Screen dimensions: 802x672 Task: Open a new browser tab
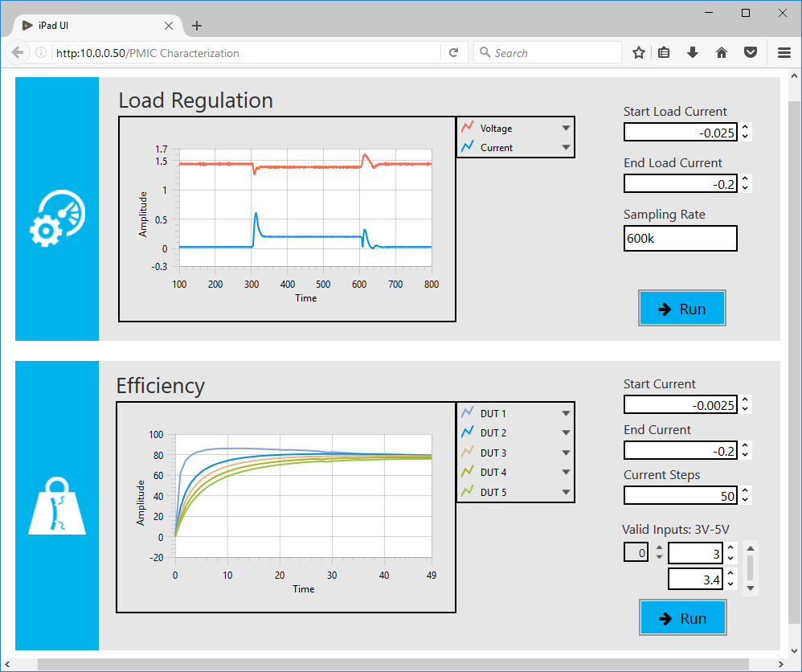pyautogui.click(x=197, y=25)
